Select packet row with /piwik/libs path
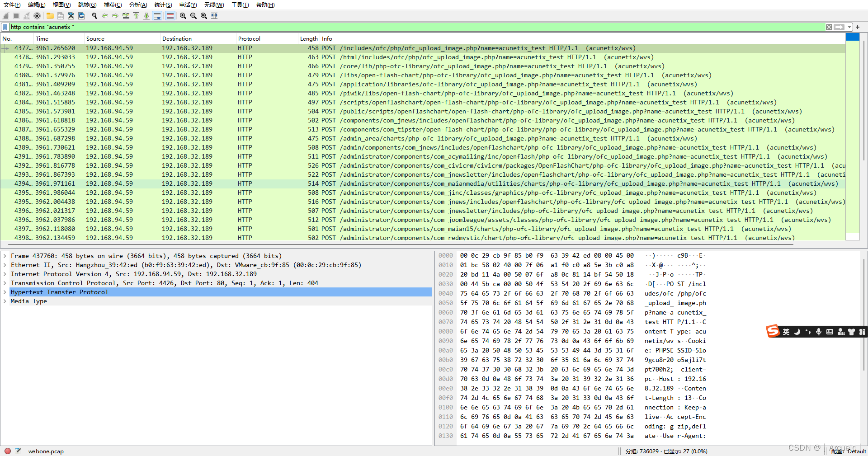Image resolution: width=868 pixels, height=456 pixels. (x=423, y=94)
